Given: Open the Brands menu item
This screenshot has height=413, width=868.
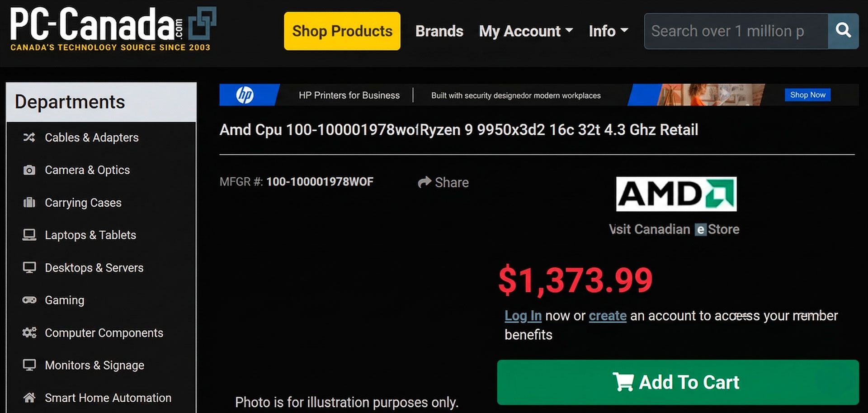Looking at the screenshot, I should pos(439,31).
